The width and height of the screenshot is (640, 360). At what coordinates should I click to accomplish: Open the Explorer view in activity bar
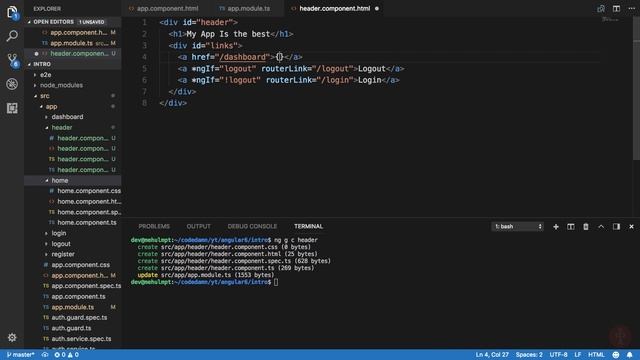[12, 12]
